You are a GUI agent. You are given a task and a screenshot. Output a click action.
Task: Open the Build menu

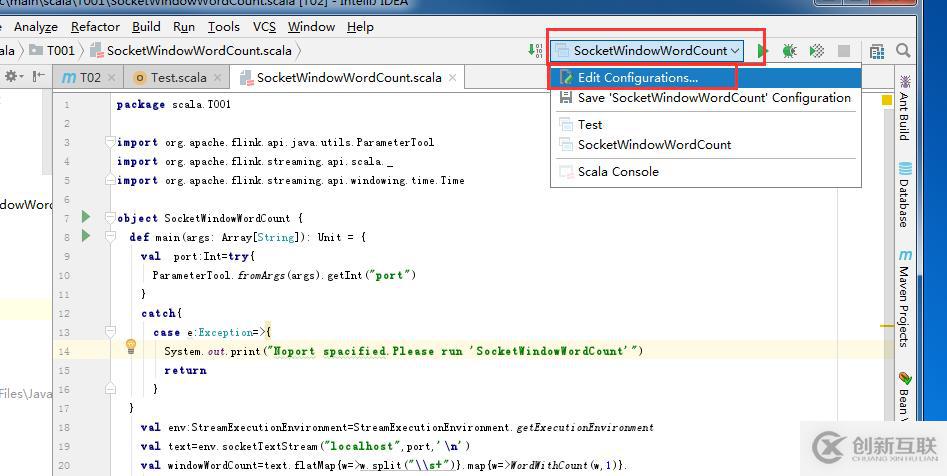tap(146, 27)
